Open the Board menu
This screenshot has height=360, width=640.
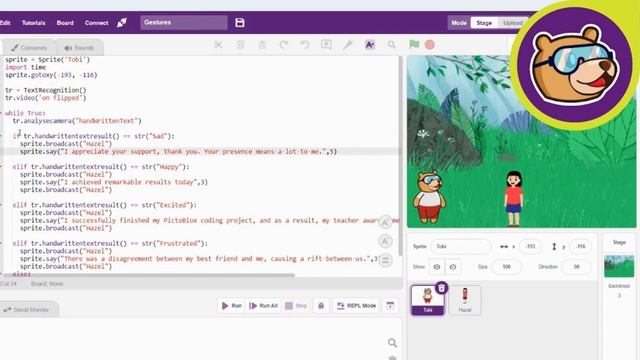[65, 23]
